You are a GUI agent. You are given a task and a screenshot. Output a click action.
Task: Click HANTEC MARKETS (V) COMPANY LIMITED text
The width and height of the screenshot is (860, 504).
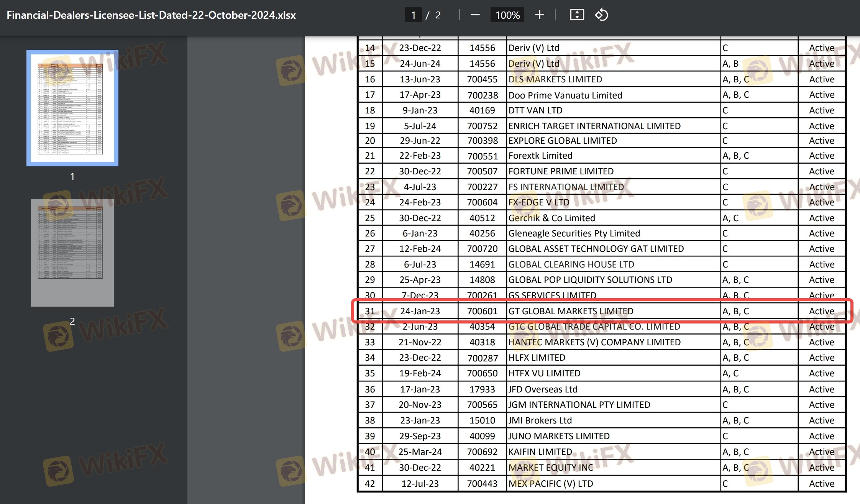pyautogui.click(x=594, y=342)
